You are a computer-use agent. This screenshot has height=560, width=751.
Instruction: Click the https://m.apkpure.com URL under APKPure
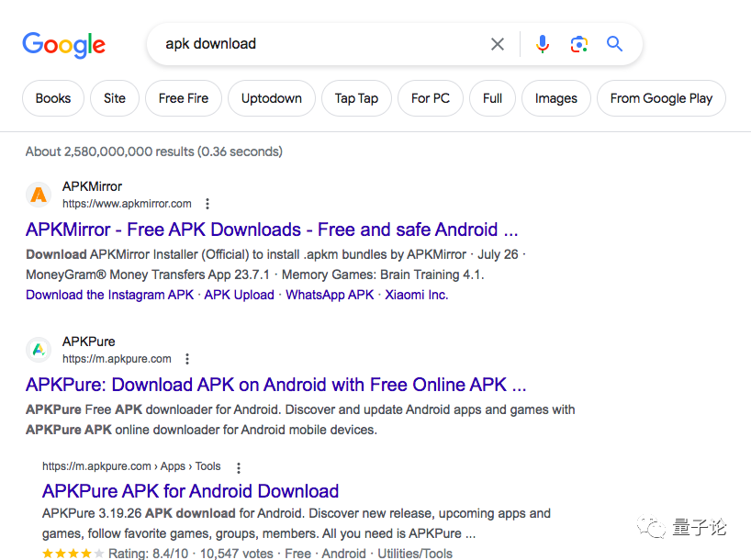pos(117,359)
